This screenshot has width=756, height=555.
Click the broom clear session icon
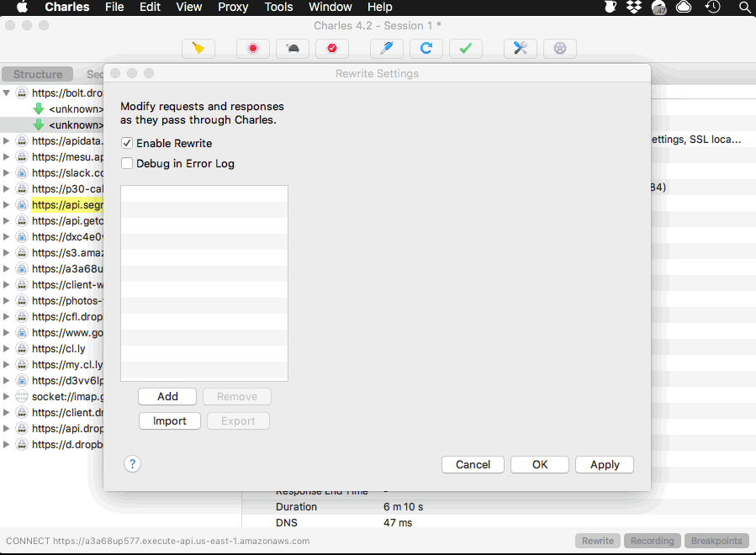pos(198,49)
